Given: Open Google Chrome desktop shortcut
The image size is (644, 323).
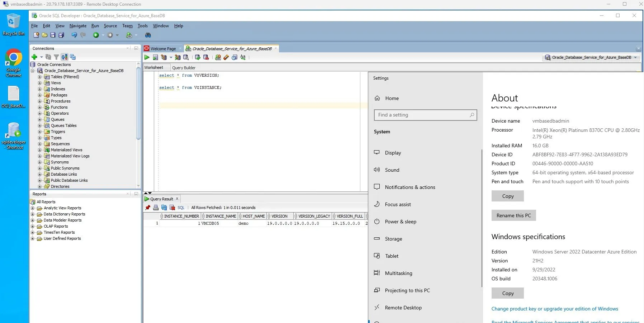Looking at the screenshot, I should click(x=13, y=63).
